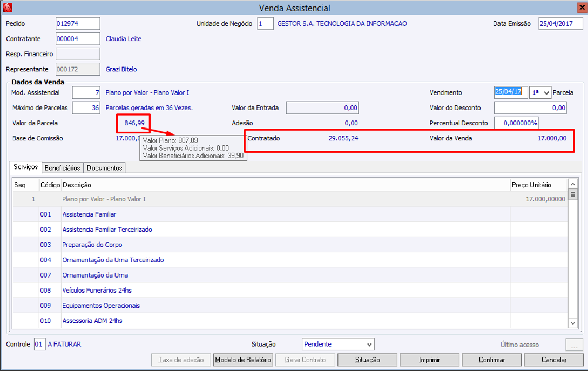Select the Assistencia Familiar Terceirizado row

(x=290, y=229)
